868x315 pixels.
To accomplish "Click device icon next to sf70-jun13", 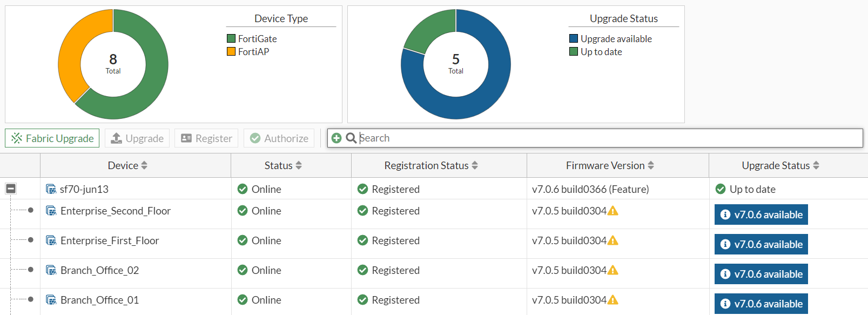I will tap(51, 189).
